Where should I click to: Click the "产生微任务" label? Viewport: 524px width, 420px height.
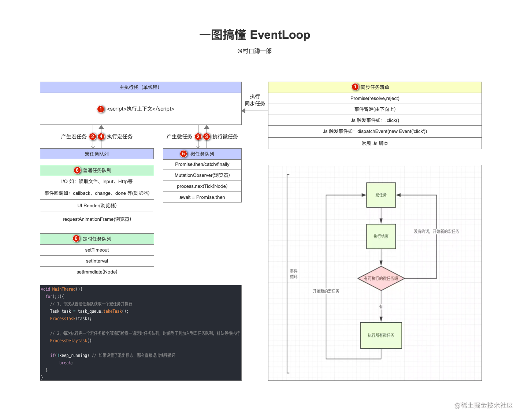[x=179, y=137]
